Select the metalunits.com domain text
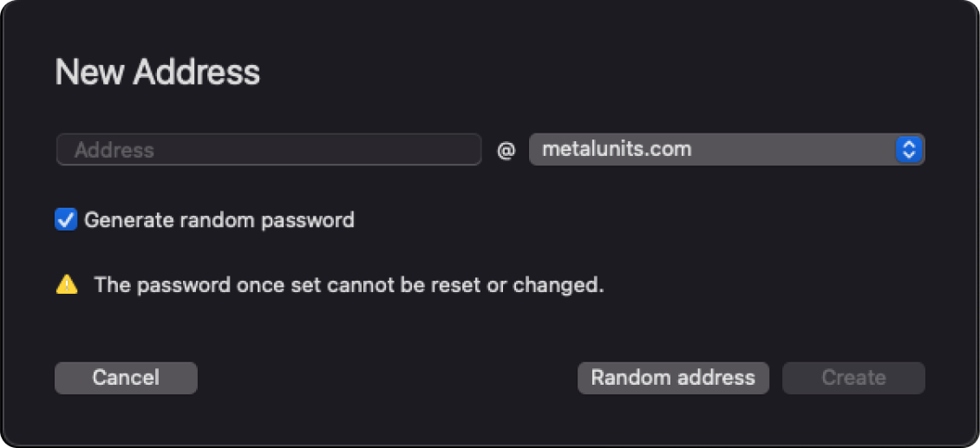The width and height of the screenshot is (980, 448). [617, 149]
